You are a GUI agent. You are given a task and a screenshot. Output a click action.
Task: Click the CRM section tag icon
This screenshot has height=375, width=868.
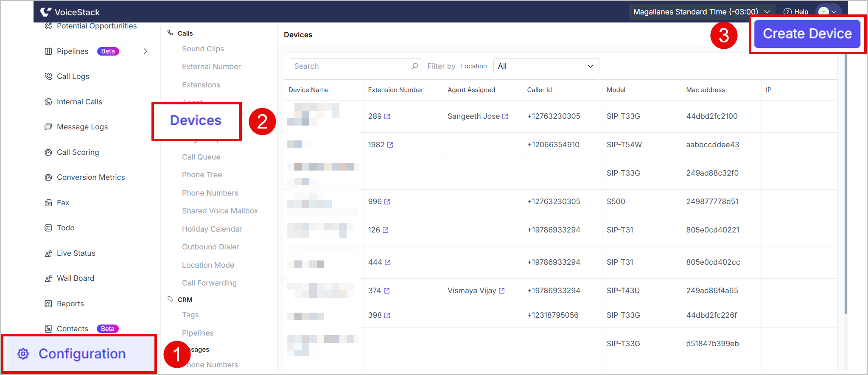[171, 299]
